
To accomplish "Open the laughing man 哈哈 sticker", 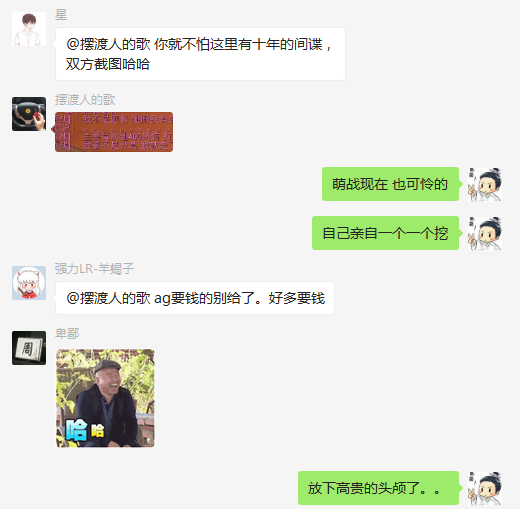I will (x=105, y=398).
